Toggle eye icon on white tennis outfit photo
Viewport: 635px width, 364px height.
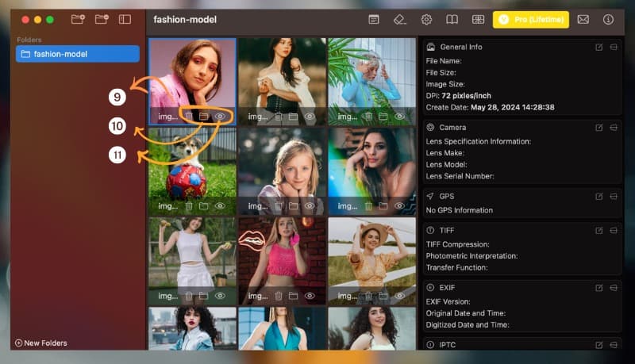coord(220,296)
